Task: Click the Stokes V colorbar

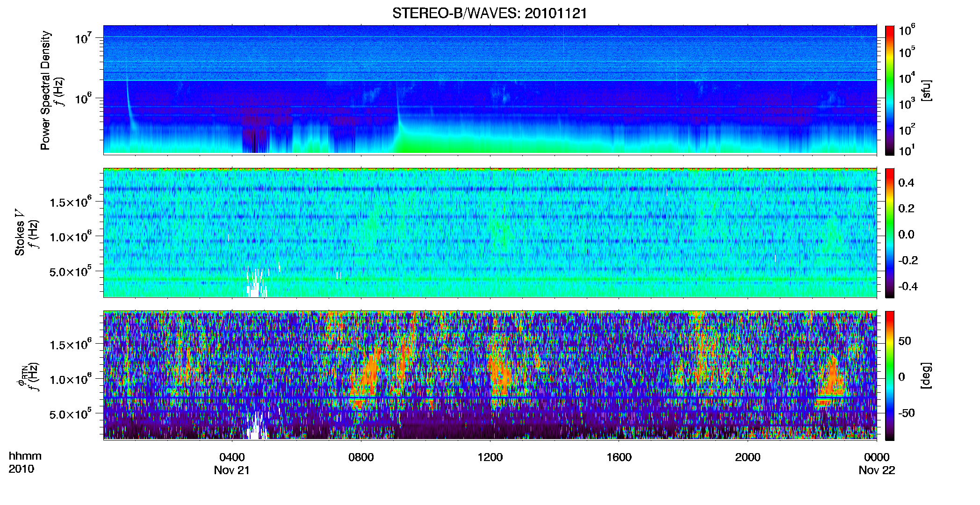Action: (890, 233)
